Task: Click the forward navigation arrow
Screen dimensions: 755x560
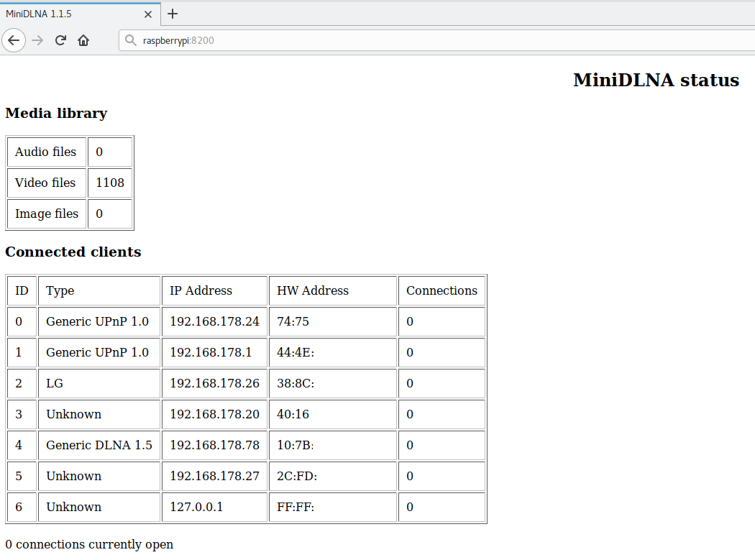Action: pyautogui.click(x=37, y=40)
